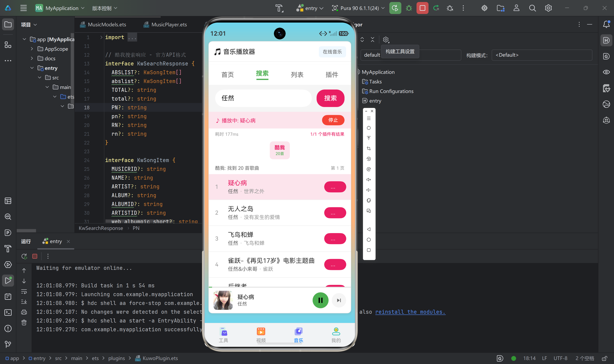The width and height of the screenshot is (614, 364).
Task: Clear run console with trash icon
Action: click(x=24, y=322)
